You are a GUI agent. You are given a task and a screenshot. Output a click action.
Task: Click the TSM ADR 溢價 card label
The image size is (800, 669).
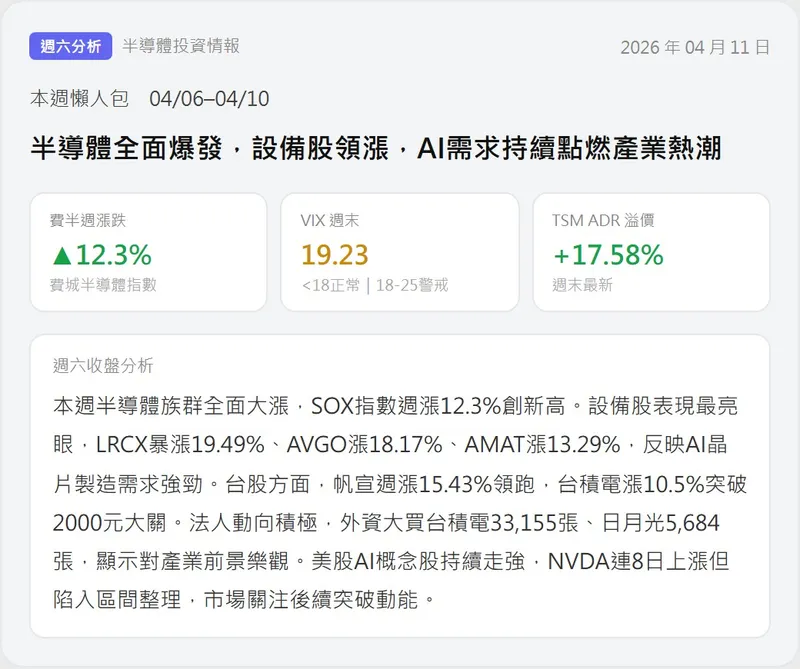[x=603, y=220]
